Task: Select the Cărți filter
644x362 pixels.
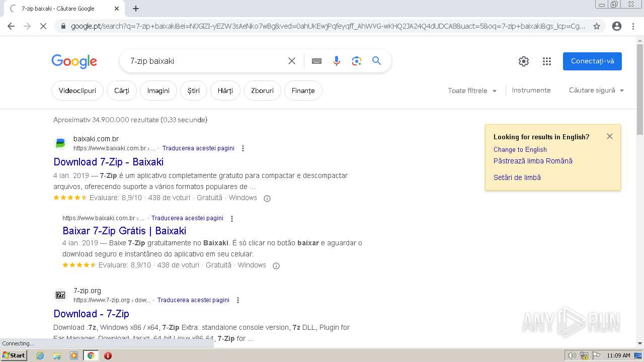Action: pos(122,90)
